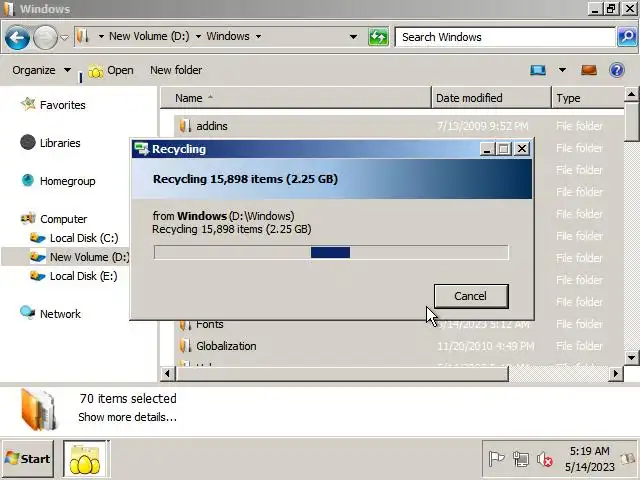Click the folder icon in address bar
The height and width of the screenshot is (480, 640).
[x=82, y=36]
